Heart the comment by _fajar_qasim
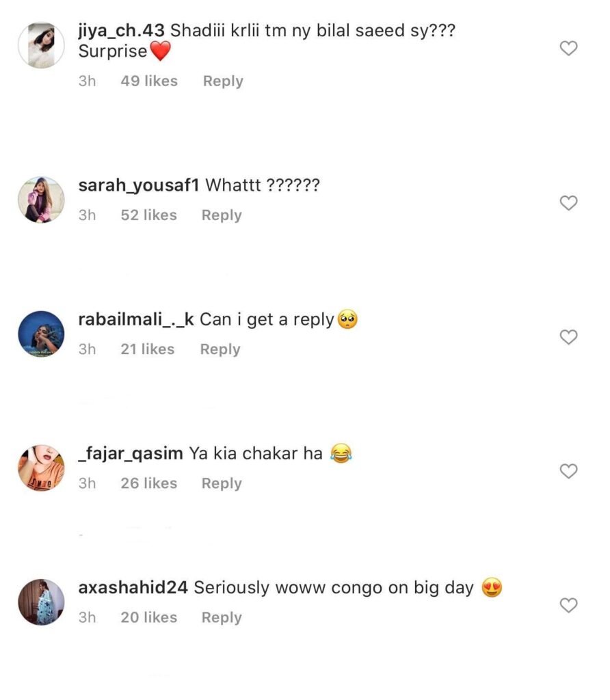The image size is (610, 700). tap(568, 471)
